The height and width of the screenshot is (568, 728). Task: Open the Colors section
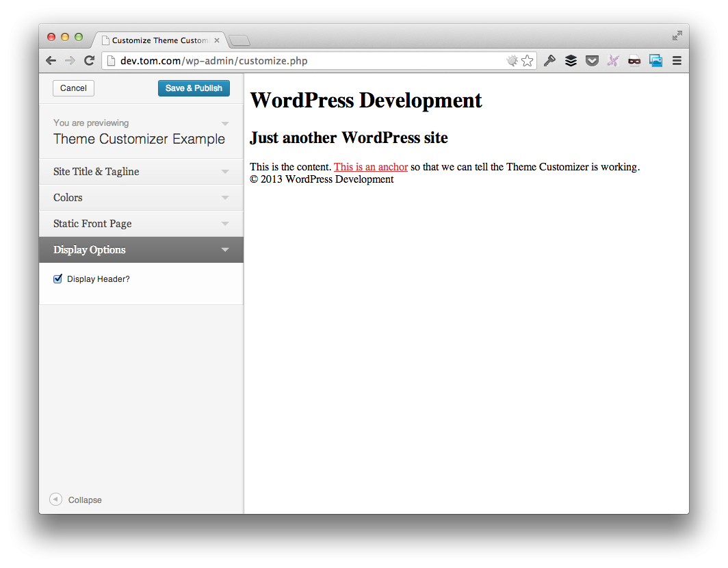[141, 197]
